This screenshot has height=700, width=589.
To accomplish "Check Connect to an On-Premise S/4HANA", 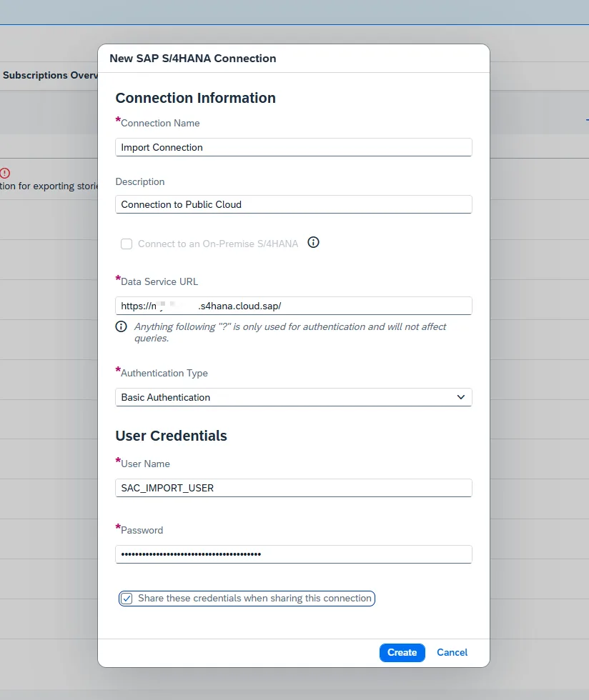I will pos(127,244).
